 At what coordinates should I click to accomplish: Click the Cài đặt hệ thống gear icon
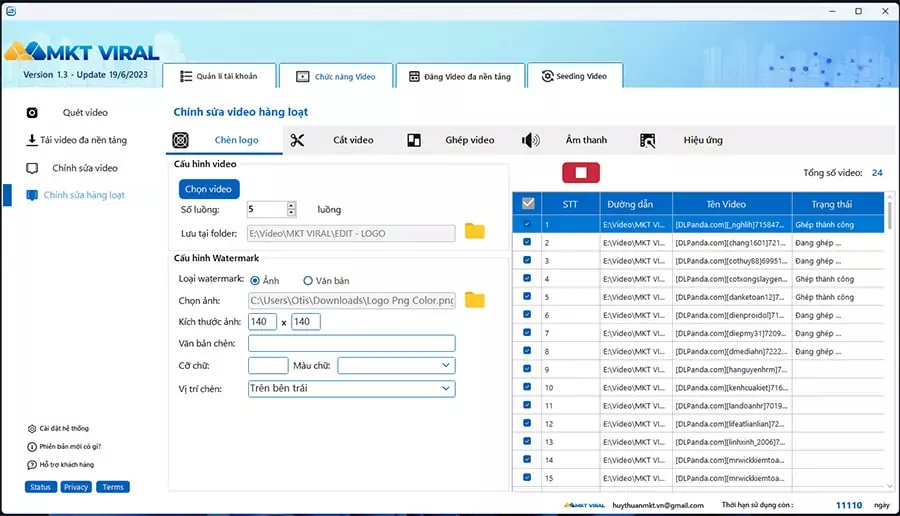(32, 429)
